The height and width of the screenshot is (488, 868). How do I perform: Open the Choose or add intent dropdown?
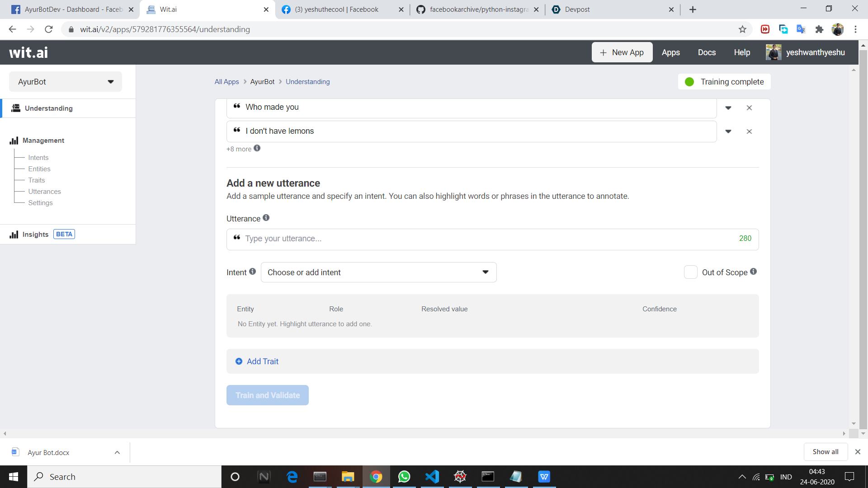tap(378, 272)
